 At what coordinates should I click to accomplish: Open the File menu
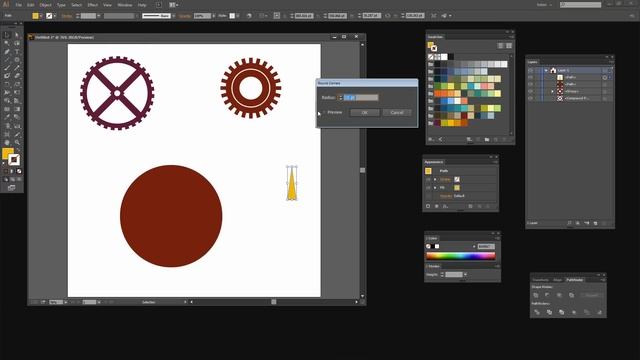point(18,5)
